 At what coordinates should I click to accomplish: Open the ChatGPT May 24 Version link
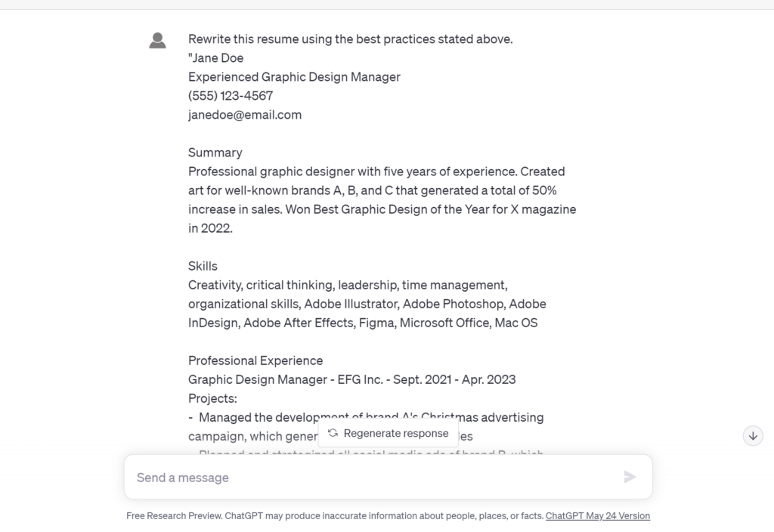point(597,515)
